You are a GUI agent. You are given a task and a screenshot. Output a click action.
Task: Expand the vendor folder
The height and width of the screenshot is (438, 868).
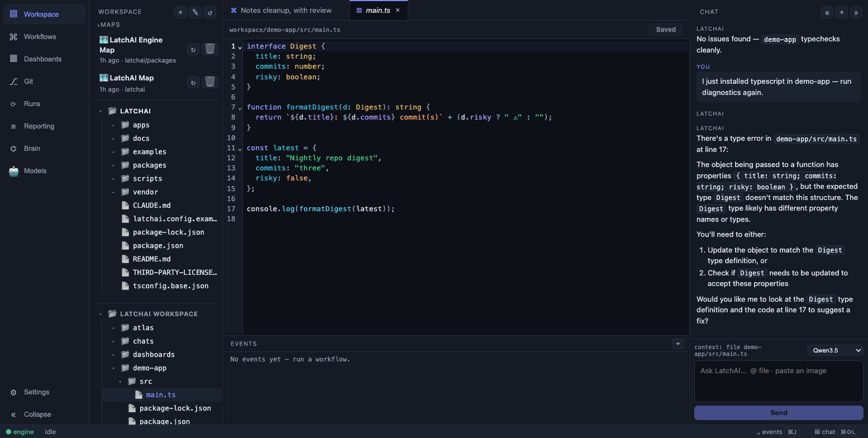(114, 192)
